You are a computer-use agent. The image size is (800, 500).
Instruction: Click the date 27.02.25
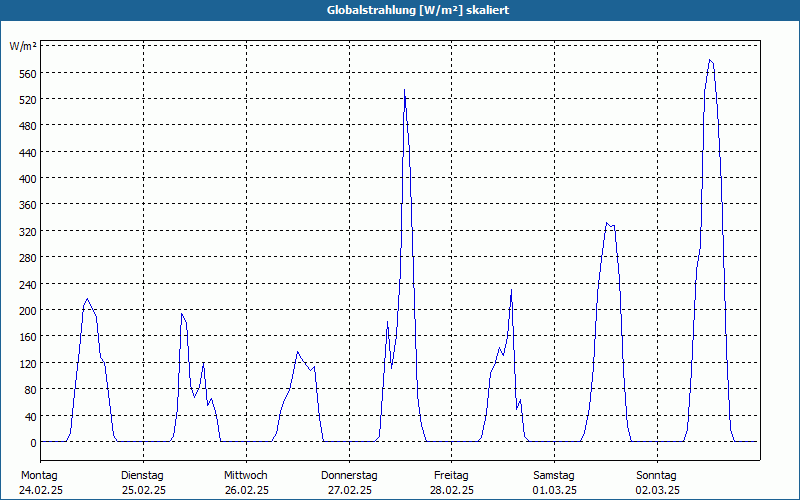(350, 490)
